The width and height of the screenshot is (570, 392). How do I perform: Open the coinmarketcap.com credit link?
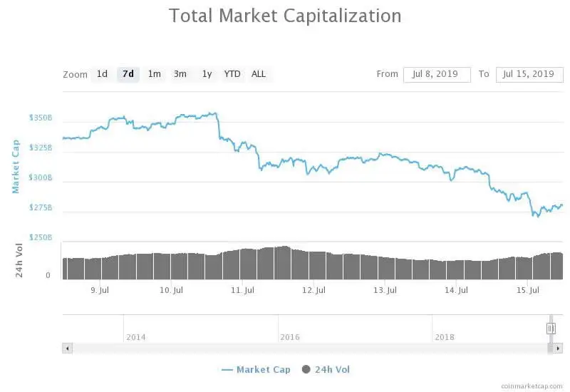531,386
